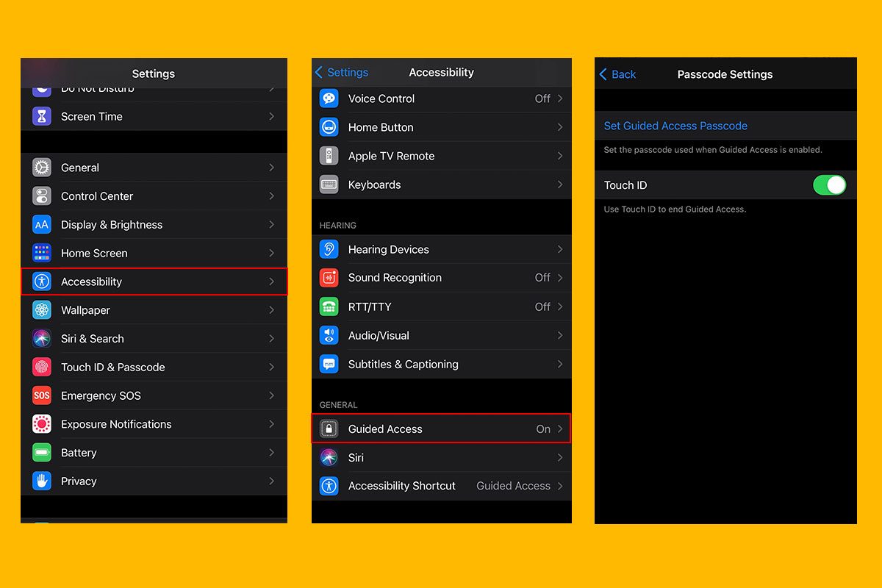The width and height of the screenshot is (882, 588).
Task: Tap the Guided Access lock icon
Action: [329, 429]
